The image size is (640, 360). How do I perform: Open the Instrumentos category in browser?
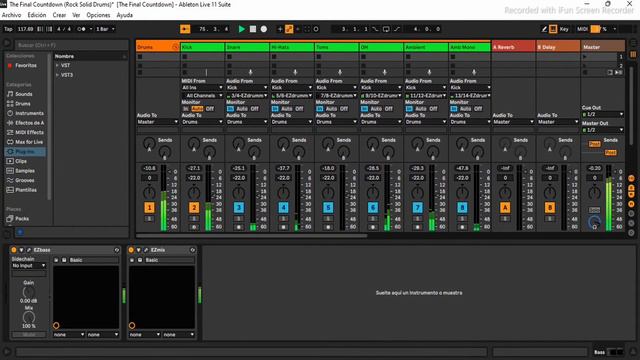point(29,113)
